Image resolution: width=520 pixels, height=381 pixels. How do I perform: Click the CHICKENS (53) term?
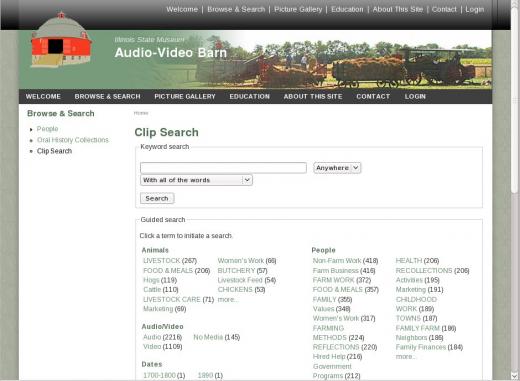[x=241, y=290]
